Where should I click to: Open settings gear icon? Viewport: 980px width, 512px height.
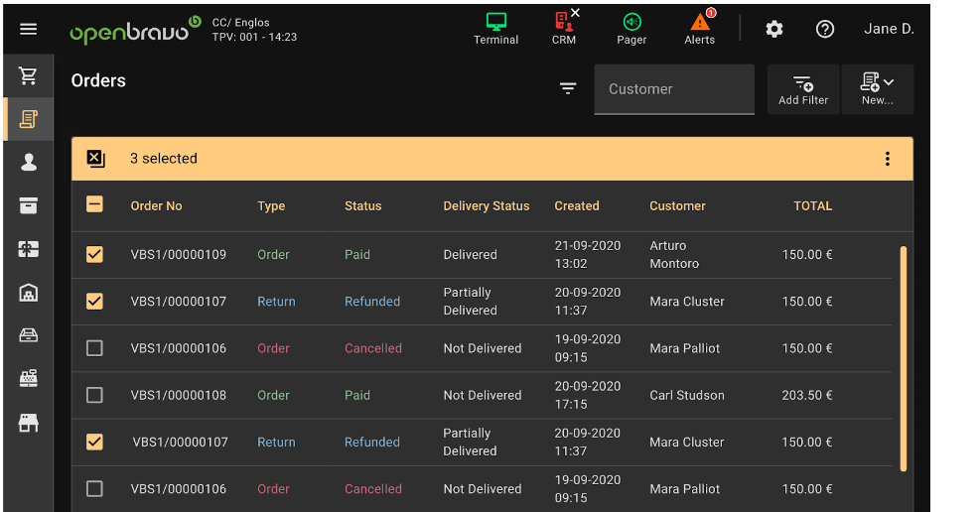click(x=774, y=29)
